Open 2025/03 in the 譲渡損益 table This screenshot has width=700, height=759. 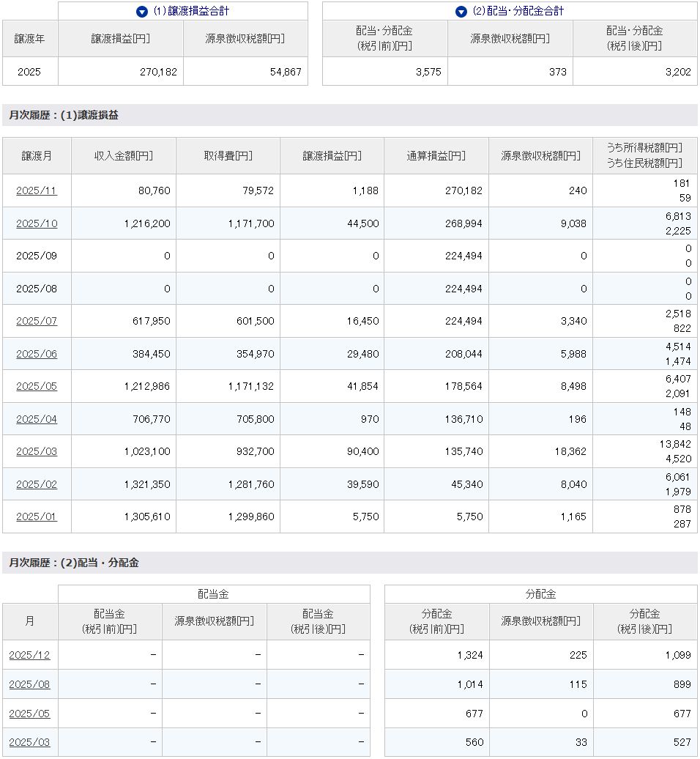click(37, 451)
